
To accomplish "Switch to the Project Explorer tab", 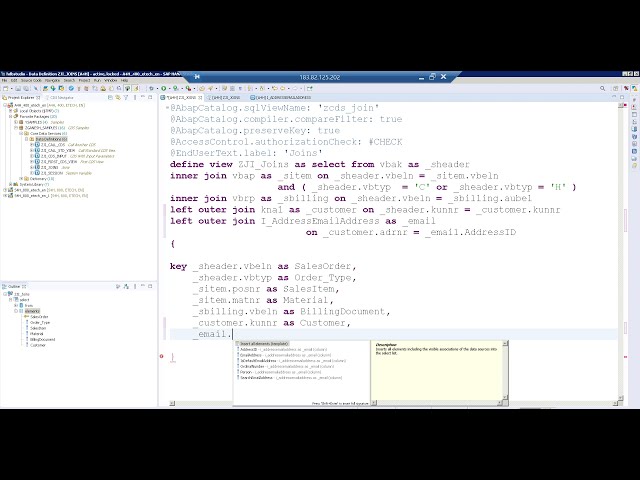I will (x=20, y=98).
